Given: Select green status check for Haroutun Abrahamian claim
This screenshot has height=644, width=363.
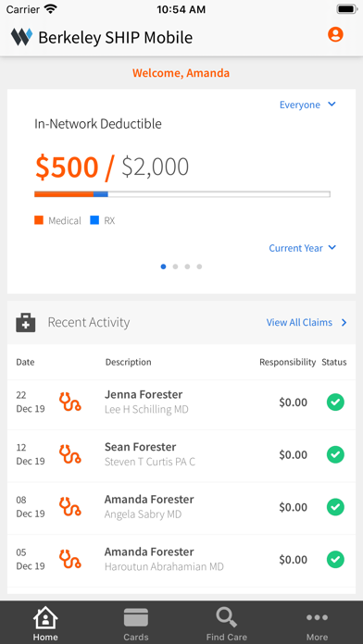Looking at the screenshot, I should [x=335, y=560].
